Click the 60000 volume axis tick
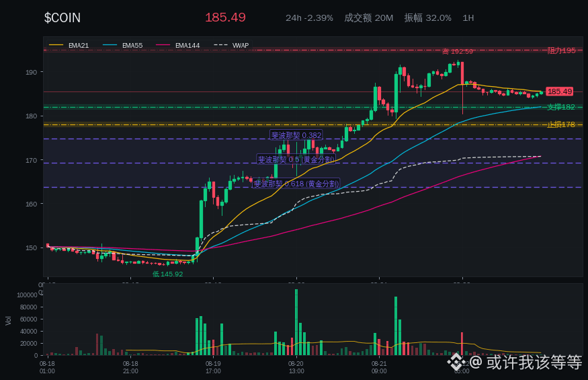Image resolution: width=588 pixels, height=380 pixels. 28,319
